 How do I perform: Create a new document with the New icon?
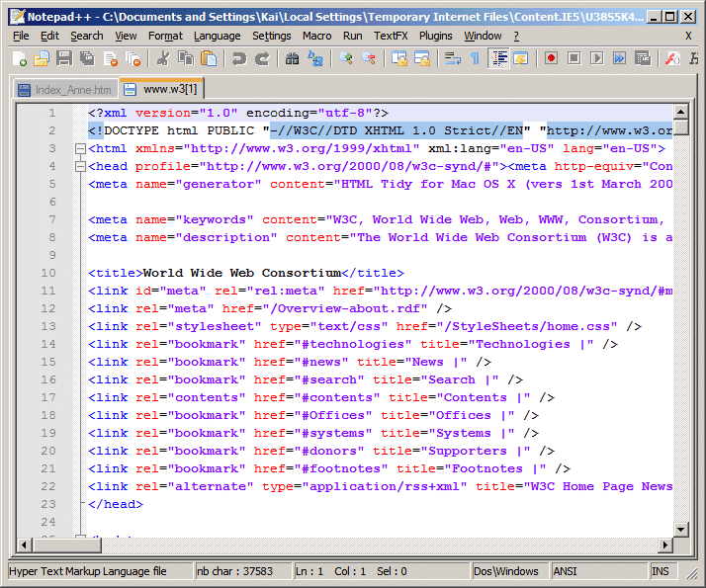(x=20, y=58)
